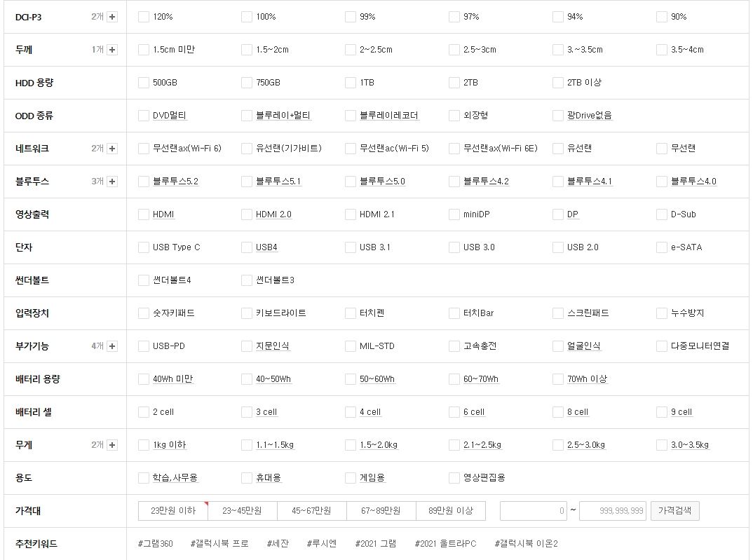The height and width of the screenshot is (560, 753).
Task: Select USB Type C port checkbox
Action: click(x=144, y=247)
